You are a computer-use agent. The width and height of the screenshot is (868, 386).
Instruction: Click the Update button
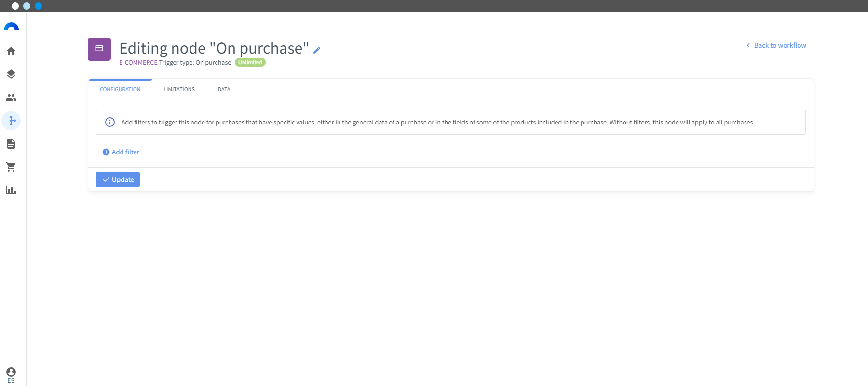point(118,179)
